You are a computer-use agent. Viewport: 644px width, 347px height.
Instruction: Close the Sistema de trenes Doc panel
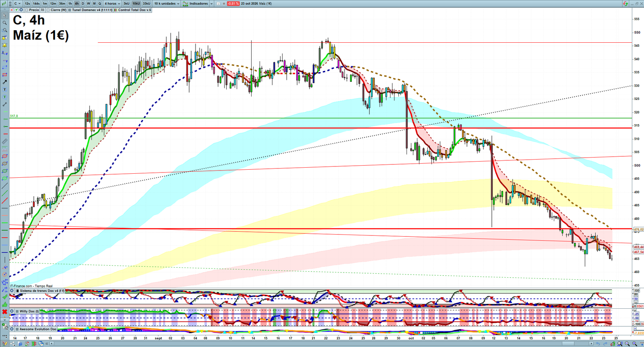12,291
